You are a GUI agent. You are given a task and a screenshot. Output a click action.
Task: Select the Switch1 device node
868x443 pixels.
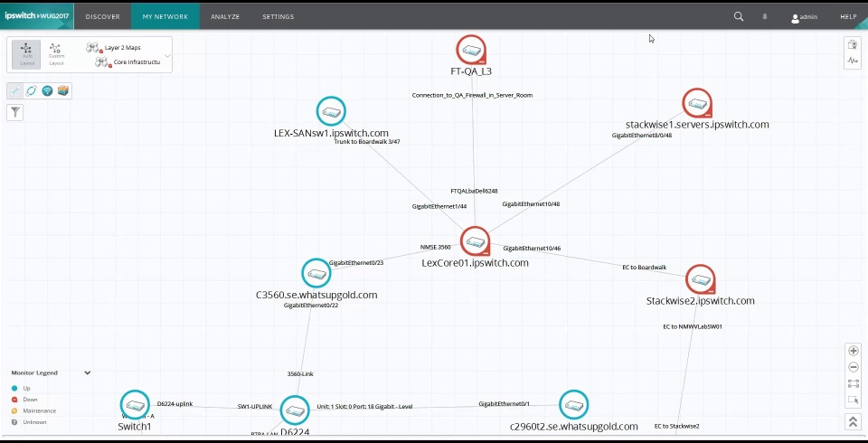135,405
